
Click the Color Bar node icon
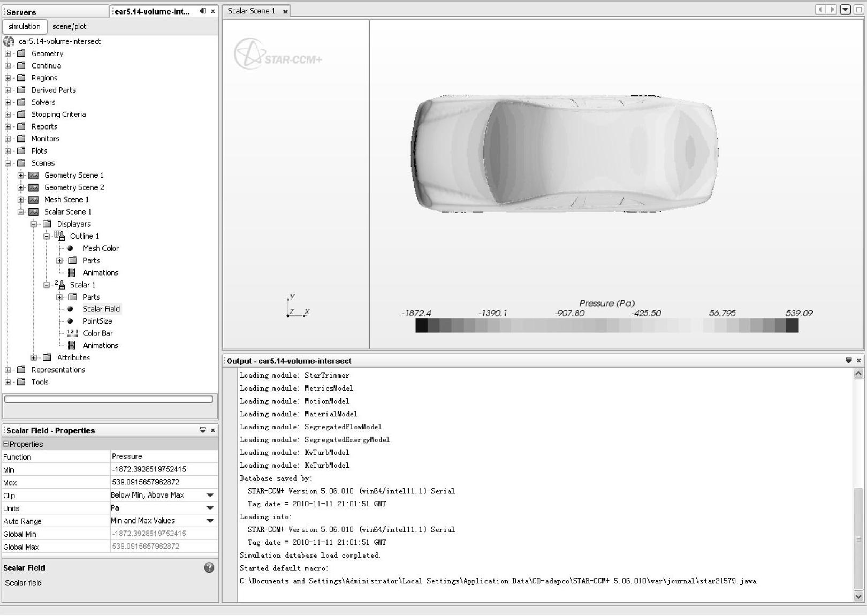[73, 333]
